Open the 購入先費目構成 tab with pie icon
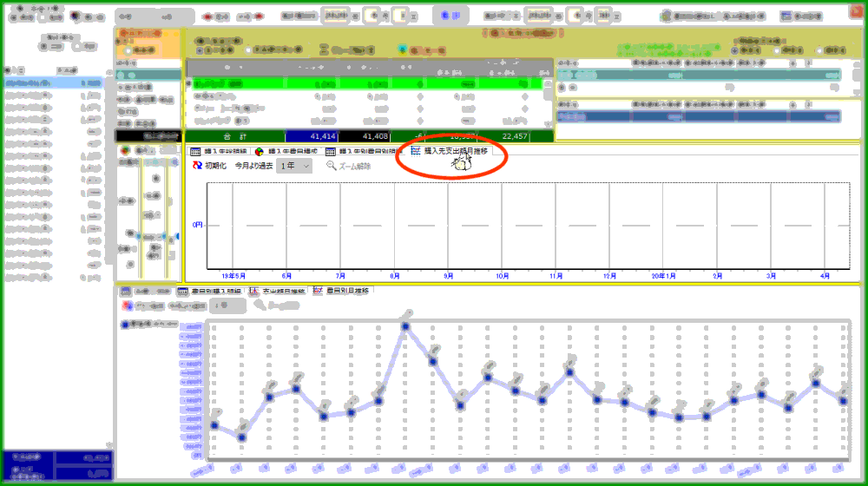Viewport: 868px width, 486px height. pyautogui.click(x=286, y=151)
